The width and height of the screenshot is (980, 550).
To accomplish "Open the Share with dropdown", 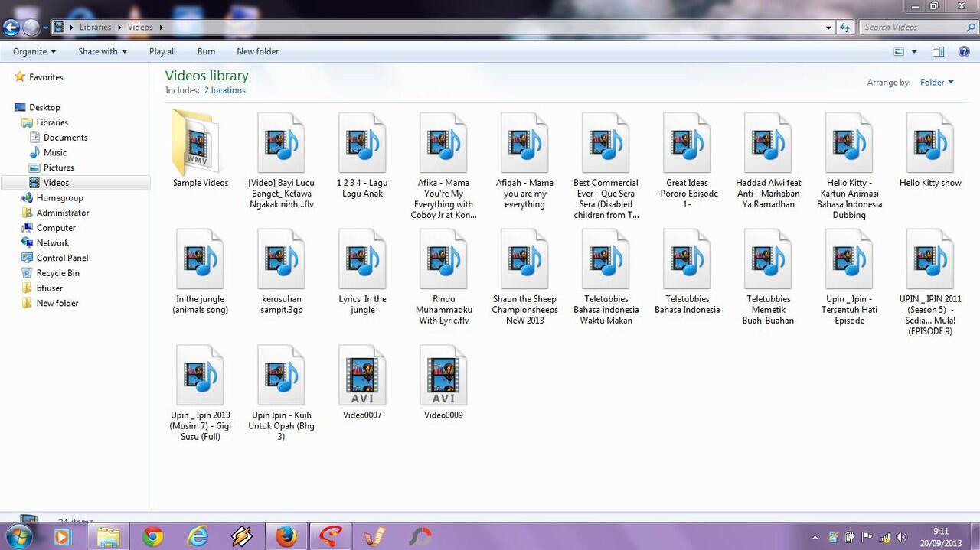I will [103, 51].
